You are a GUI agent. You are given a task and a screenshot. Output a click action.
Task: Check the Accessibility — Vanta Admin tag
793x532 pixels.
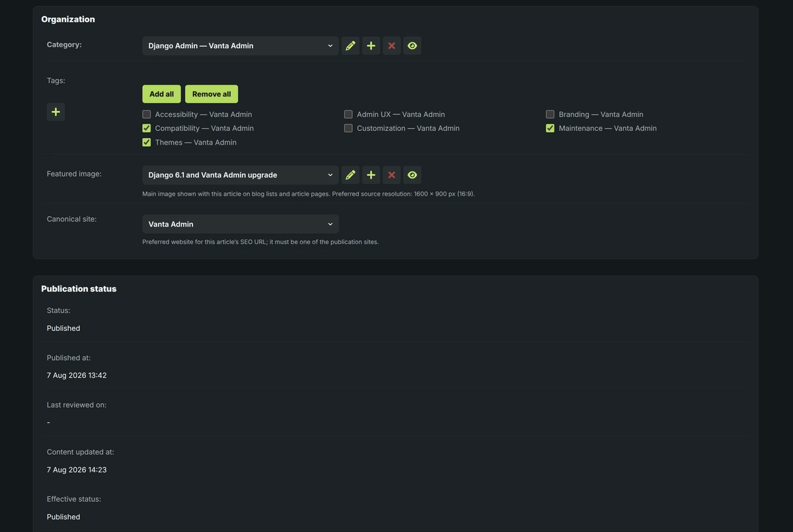pyautogui.click(x=147, y=114)
